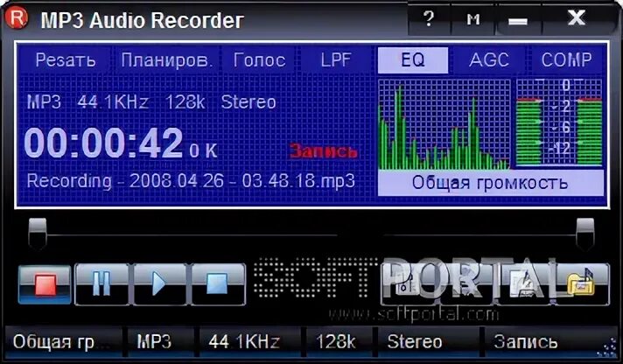
Task: Turn off the highlighted EQ option
Action: click(x=413, y=60)
